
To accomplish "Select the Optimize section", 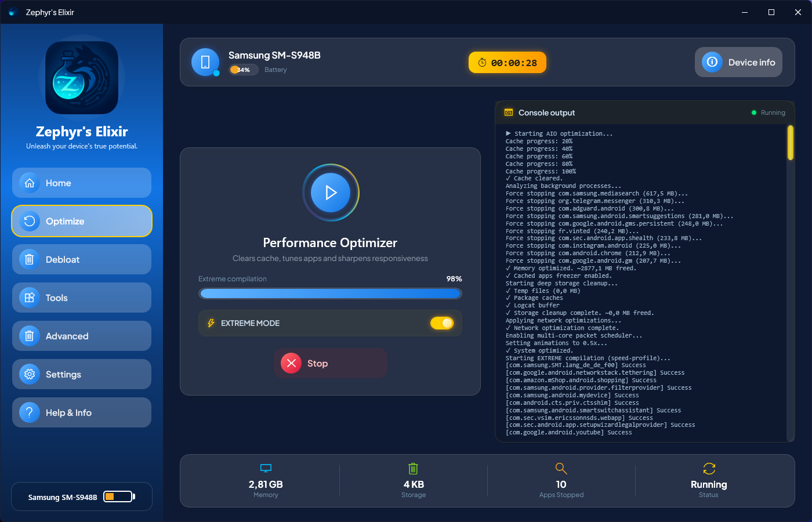I will click(x=82, y=221).
